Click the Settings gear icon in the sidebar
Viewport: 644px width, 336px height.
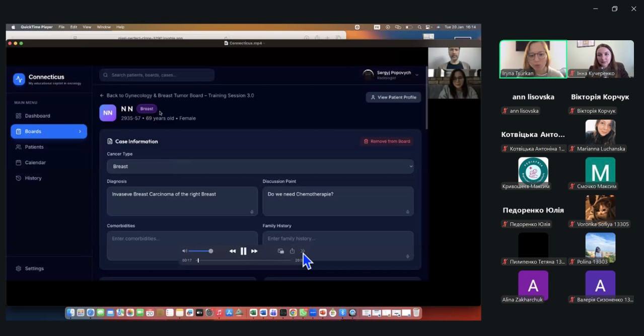(19, 269)
